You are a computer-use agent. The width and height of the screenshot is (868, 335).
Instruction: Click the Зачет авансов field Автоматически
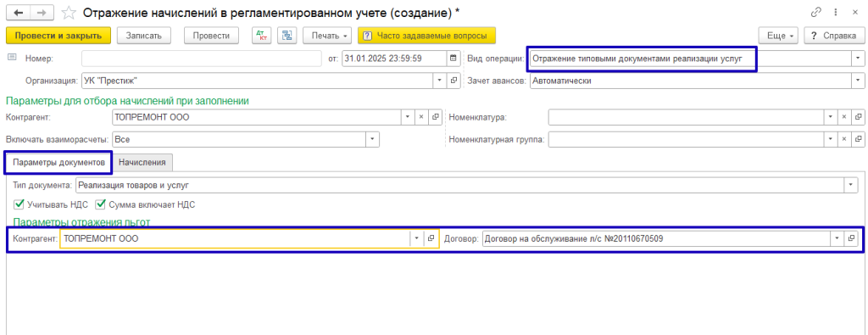(x=690, y=81)
